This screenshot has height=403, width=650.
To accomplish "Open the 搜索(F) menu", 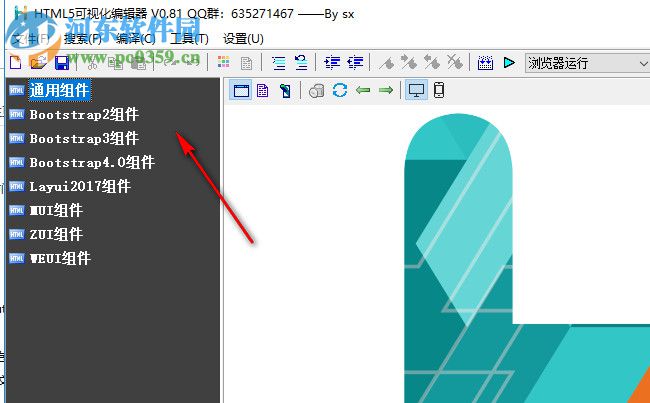I will tap(83, 39).
